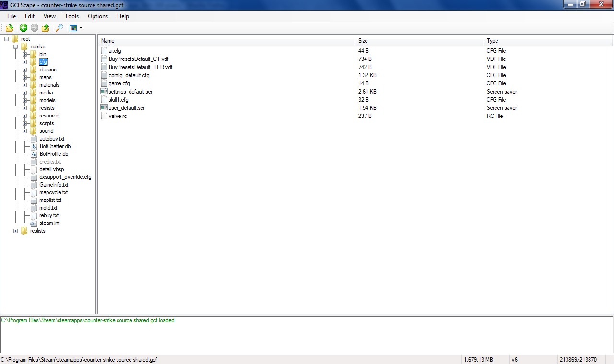Select steam.inf in the tree
The width and height of the screenshot is (614, 364).
tap(49, 223)
